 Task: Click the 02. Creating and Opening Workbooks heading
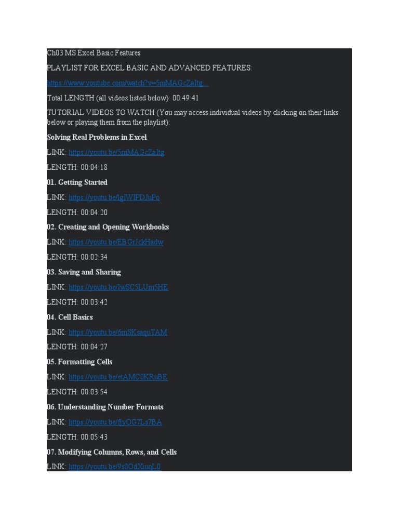108,227
